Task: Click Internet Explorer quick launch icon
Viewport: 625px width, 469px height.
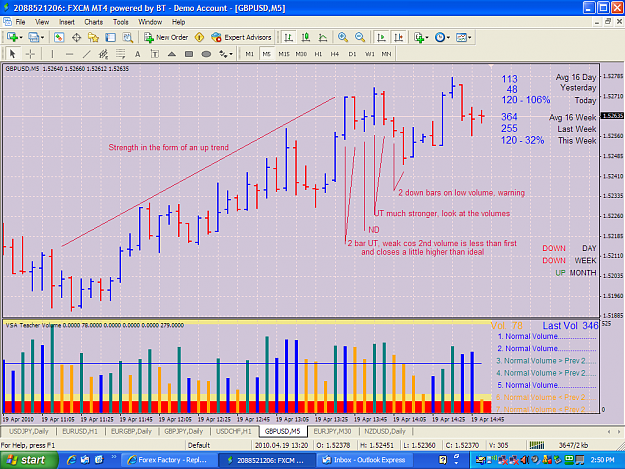Action: [71, 460]
